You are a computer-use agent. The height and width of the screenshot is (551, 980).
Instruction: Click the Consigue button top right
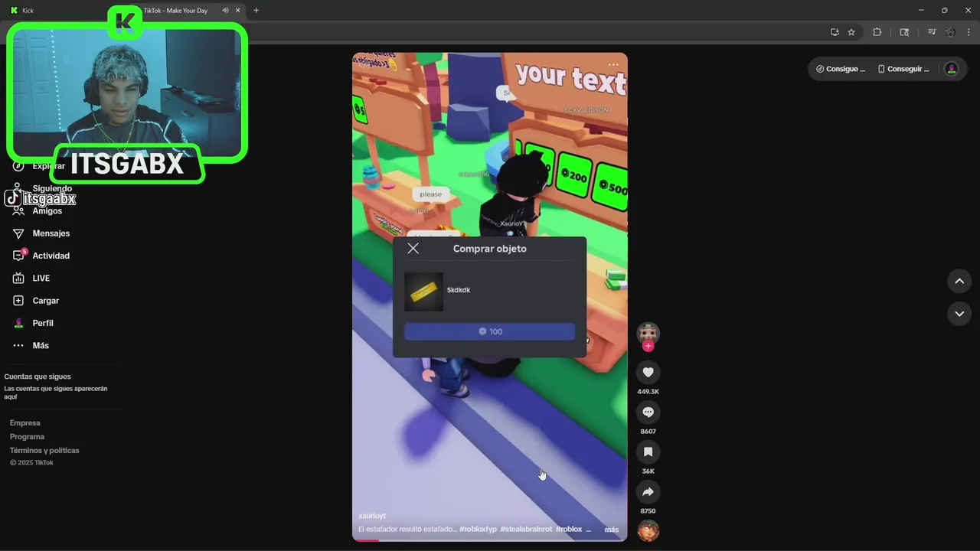click(840, 69)
